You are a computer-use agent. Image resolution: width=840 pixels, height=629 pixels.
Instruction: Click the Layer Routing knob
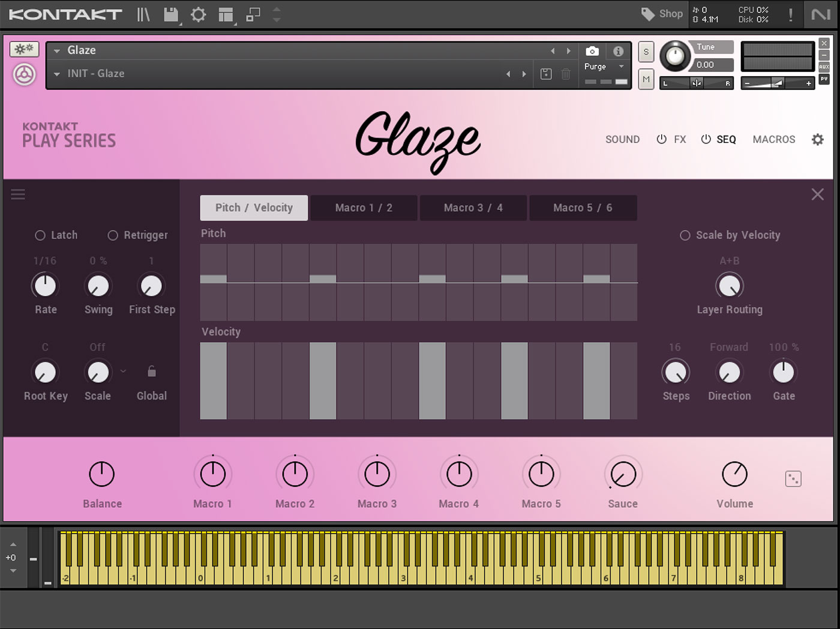point(730,286)
